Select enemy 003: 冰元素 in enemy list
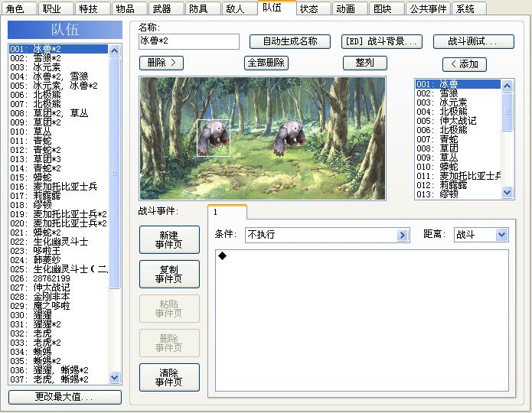 (458, 102)
